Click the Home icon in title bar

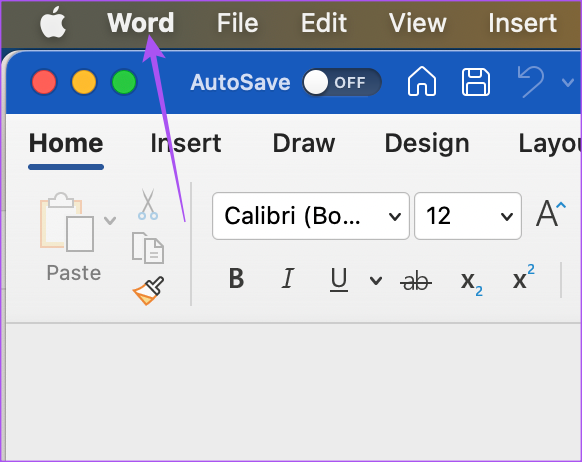click(422, 82)
